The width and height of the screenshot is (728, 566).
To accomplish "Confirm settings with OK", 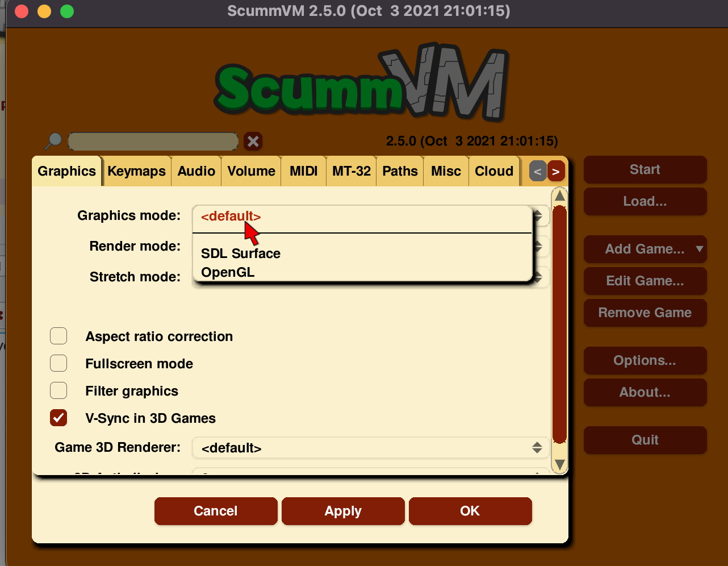I will pyautogui.click(x=470, y=511).
